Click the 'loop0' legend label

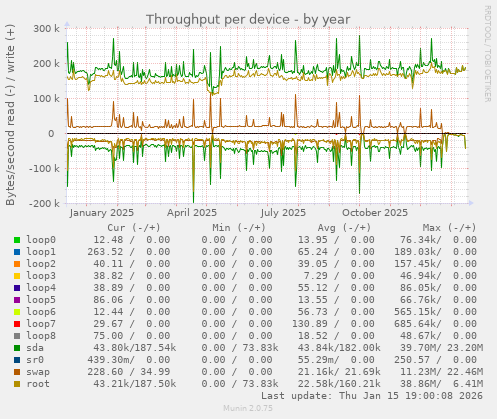41,240
